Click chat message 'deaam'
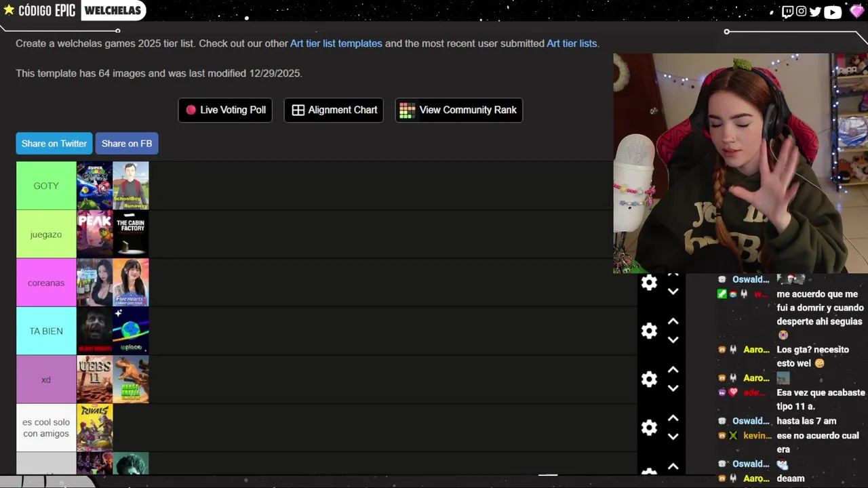Viewport: 868px width, 488px height. tap(791, 479)
